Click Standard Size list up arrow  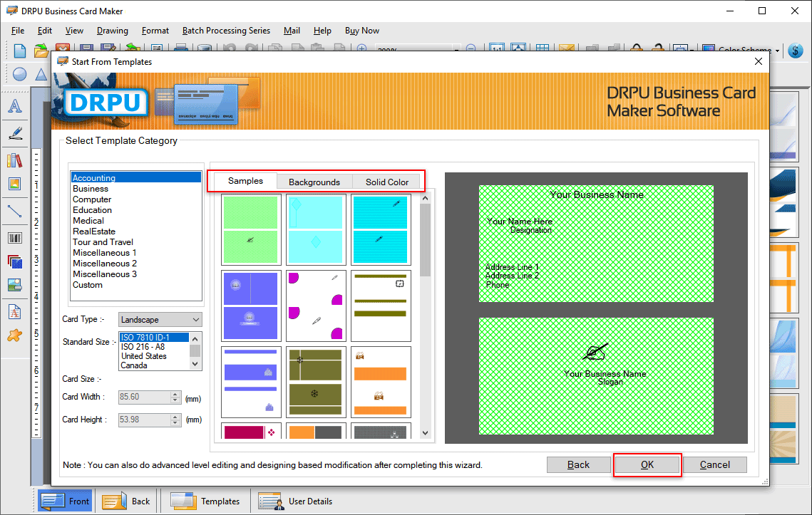[195, 339]
